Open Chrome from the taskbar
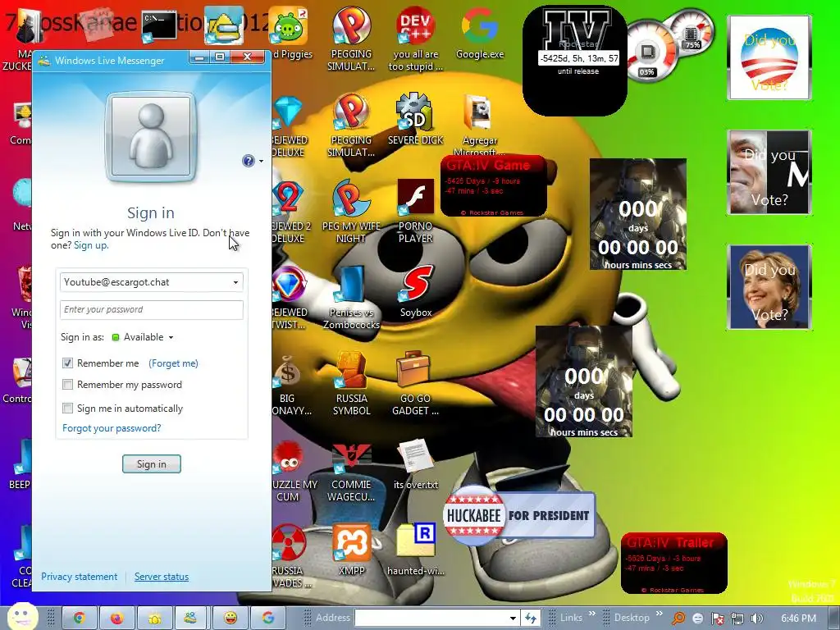The width and height of the screenshot is (840, 630). click(80, 618)
